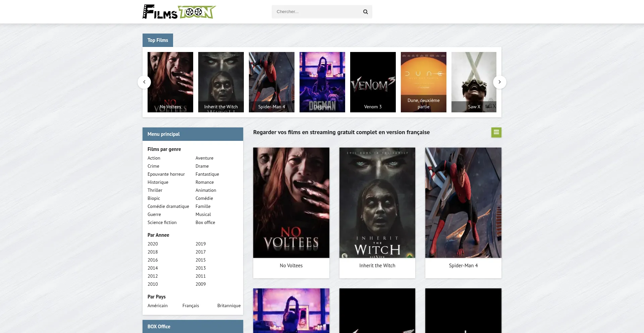Filter films by year 2019
This screenshot has width=644, height=333.
tap(201, 244)
